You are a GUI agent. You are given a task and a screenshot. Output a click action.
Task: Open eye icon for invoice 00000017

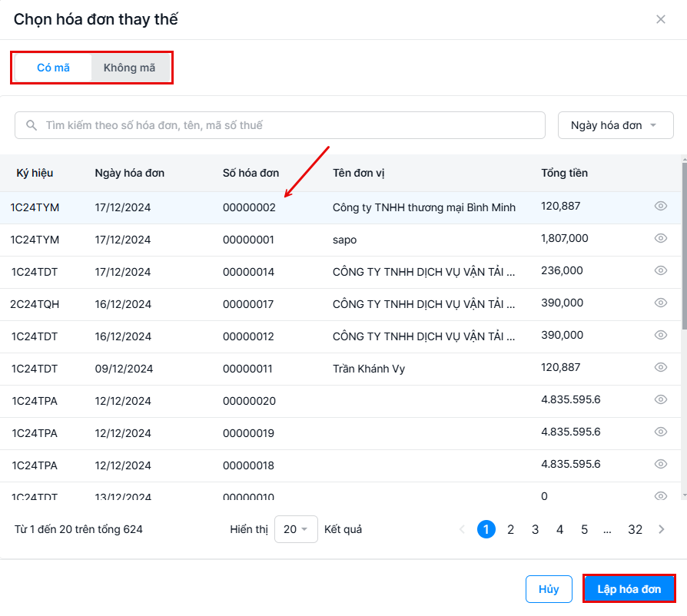point(660,303)
